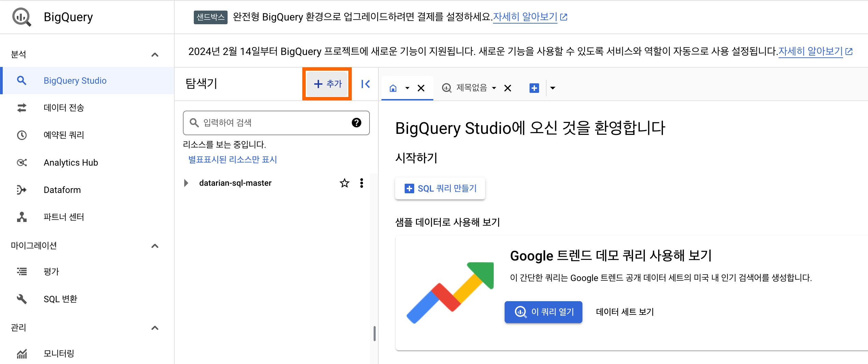Click the assessment list icon
The width and height of the screenshot is (868, 364).
pyautogui.click(x=22, y=272)
